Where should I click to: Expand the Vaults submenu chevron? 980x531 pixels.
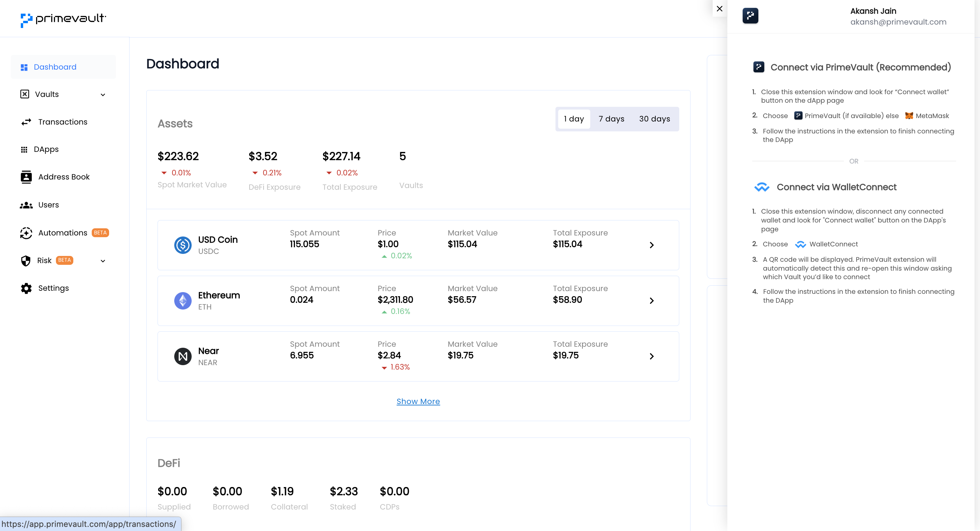pyautogui.click(x=103, y=95)
